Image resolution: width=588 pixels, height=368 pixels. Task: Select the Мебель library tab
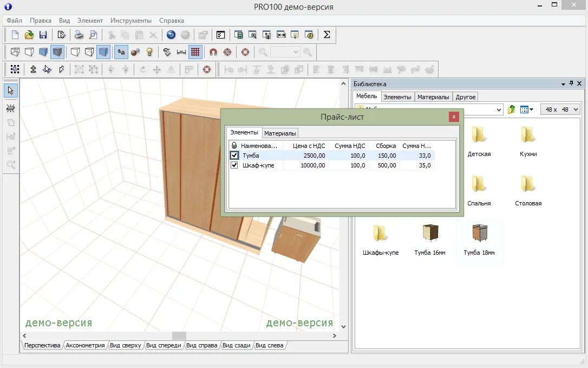click(367, 96)
